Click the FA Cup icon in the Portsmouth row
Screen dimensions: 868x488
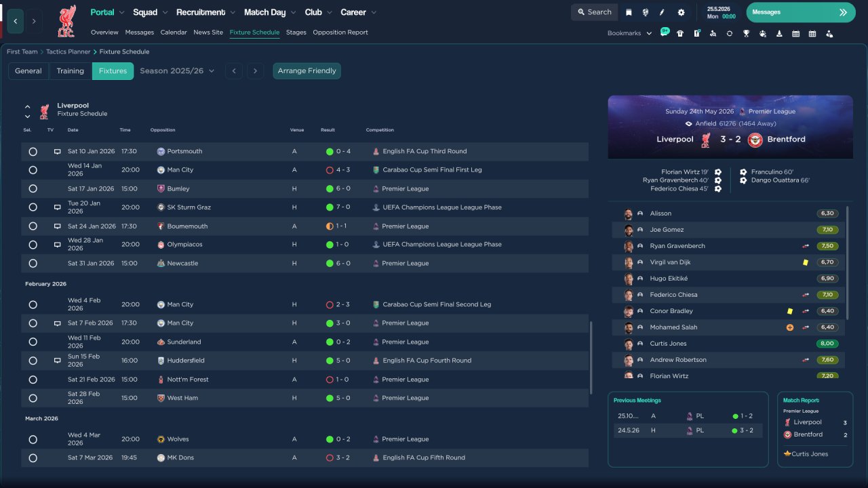click(x=376, y=151)
